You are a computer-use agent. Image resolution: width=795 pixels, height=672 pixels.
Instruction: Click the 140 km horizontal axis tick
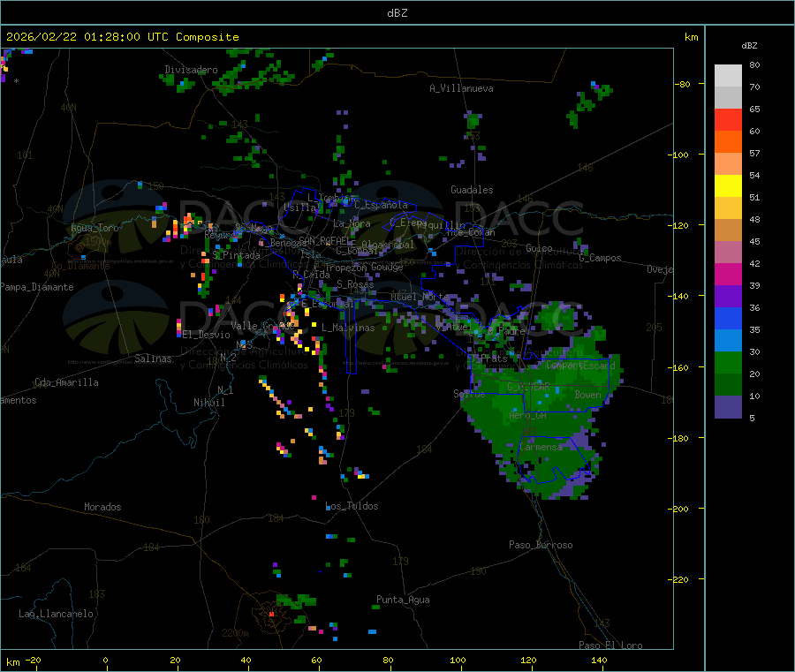[x=599, y=660]
